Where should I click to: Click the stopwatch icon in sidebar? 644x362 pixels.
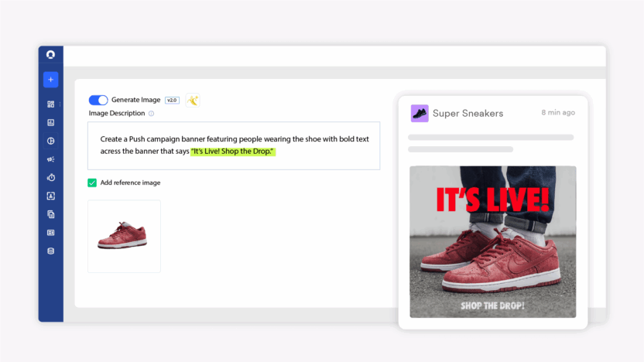point(50,178)
